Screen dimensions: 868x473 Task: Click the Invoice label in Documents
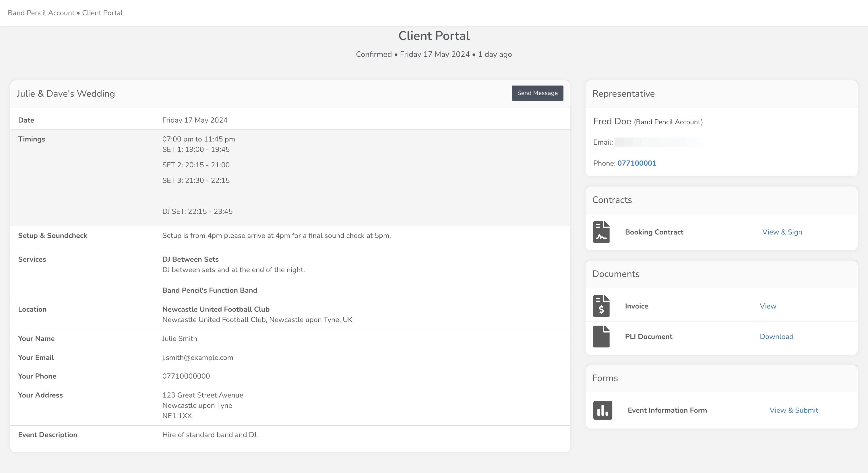pyautogui.click(x=637, y=306)
